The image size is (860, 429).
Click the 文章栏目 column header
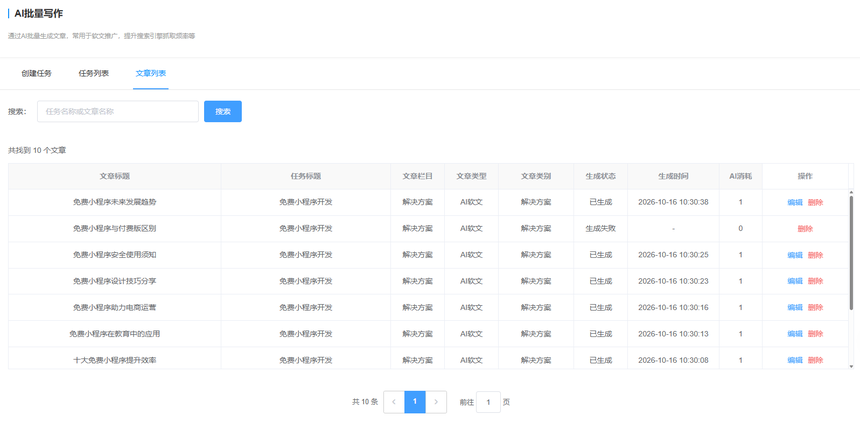[417, 177]
